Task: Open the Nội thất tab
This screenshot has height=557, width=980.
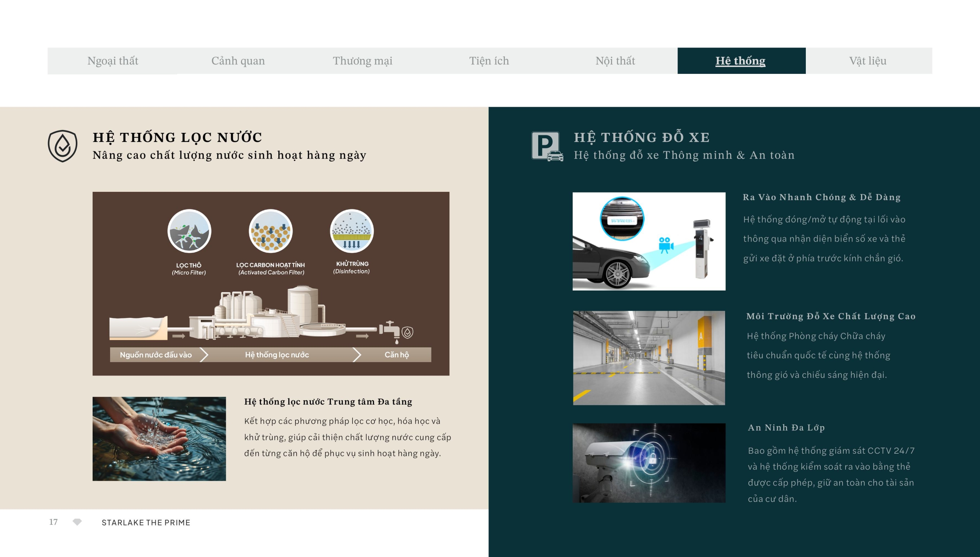Action: pos(615,61)
